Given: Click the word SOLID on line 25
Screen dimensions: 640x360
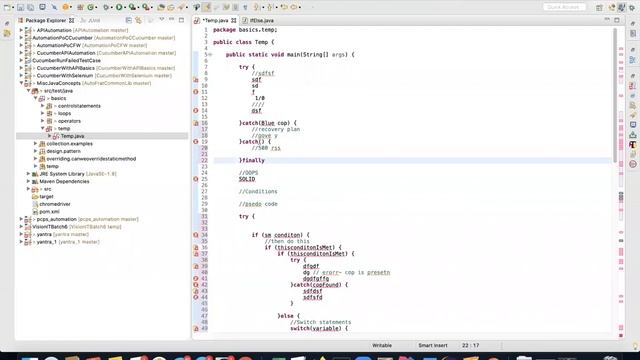Looking at the screenshot, I should pyautogui.click(x=247, y=179).
